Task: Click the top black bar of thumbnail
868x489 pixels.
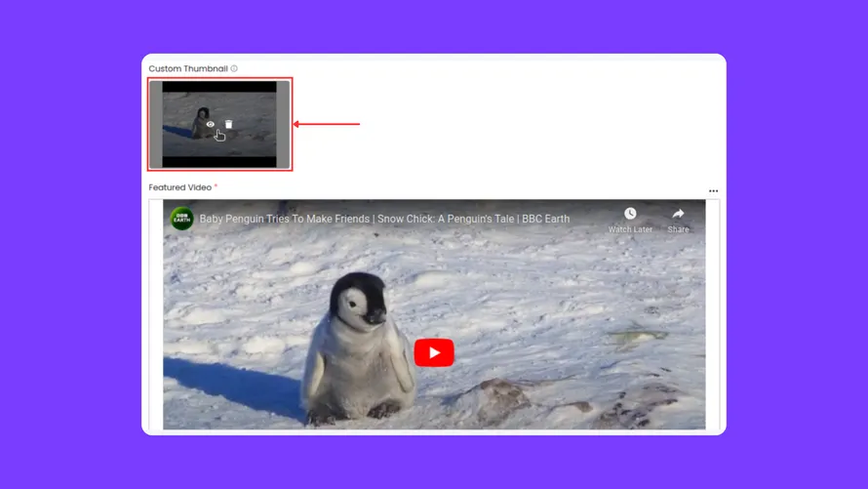Action: click(219, 87)
